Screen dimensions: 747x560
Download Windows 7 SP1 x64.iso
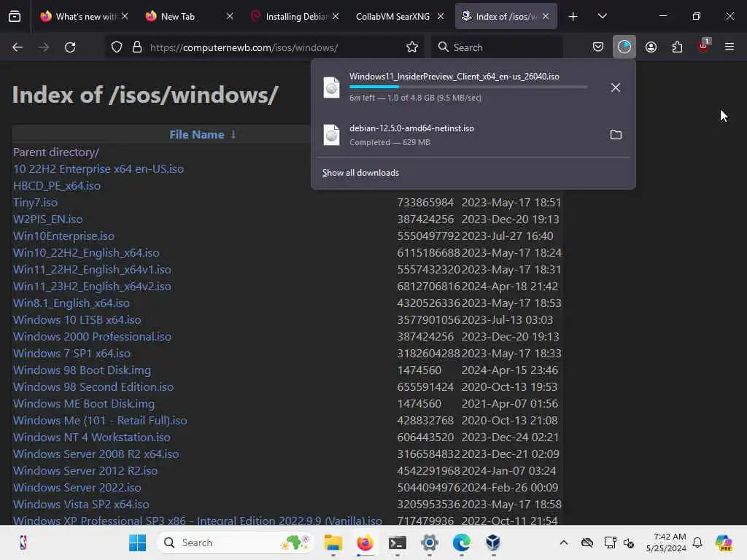click(x=72, y=354)
